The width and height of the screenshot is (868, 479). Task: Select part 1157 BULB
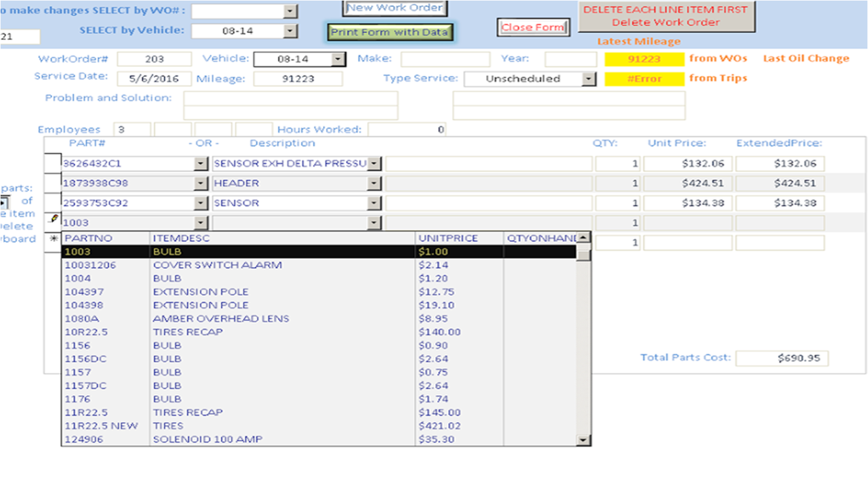coord(319,372)
